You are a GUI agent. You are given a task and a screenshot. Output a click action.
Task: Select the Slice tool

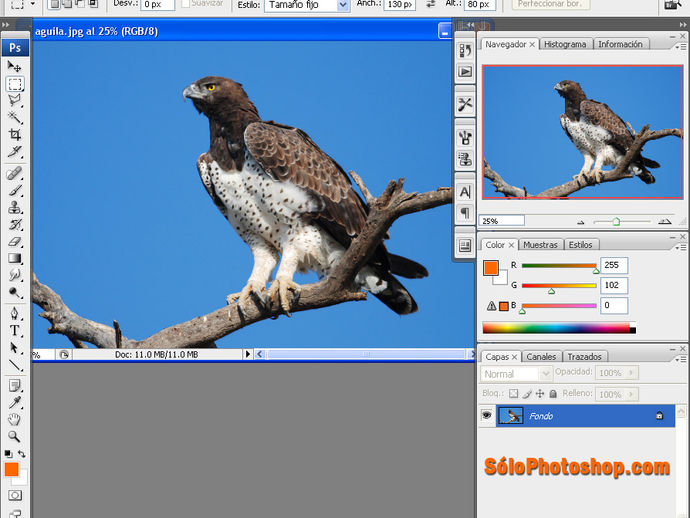point(15,151)
